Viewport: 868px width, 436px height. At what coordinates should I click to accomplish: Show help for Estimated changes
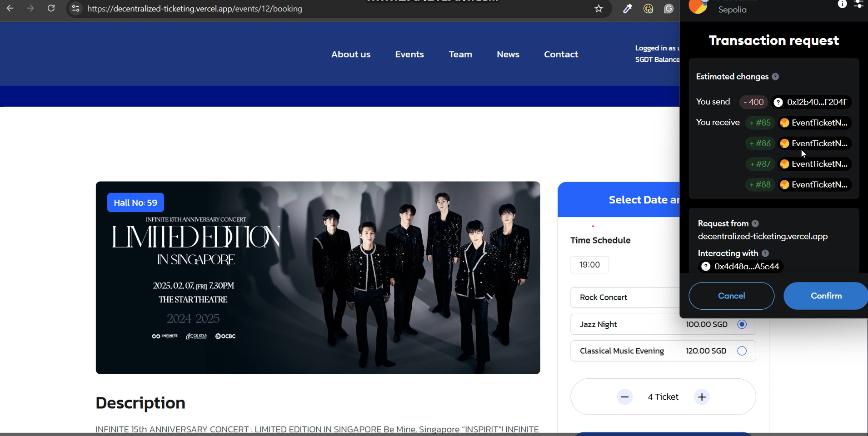(775, 77)
